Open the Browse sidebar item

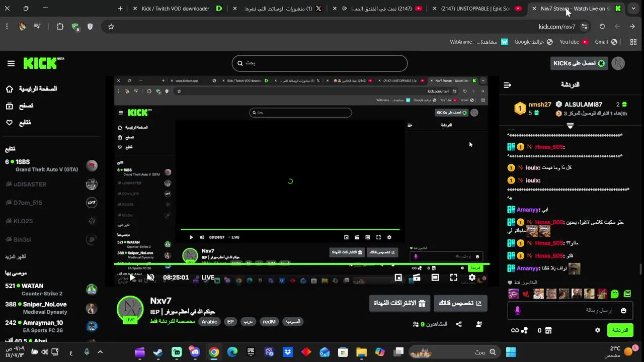coord(20,106)
